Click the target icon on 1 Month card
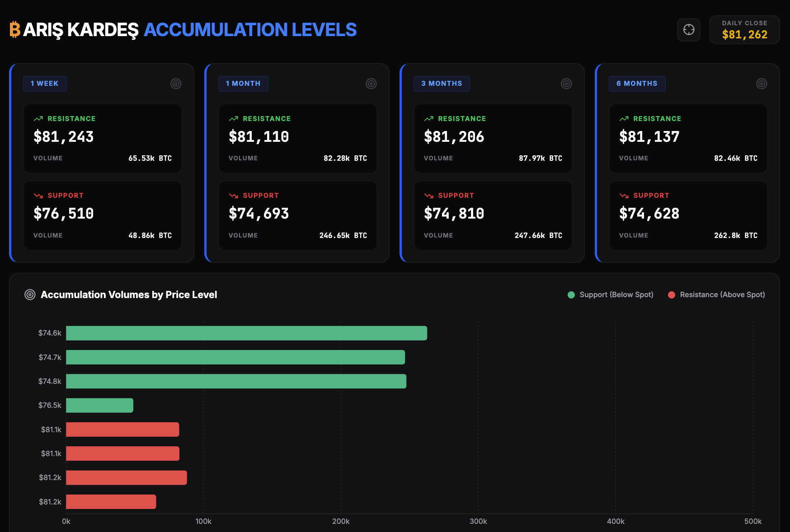Image resolution: width=790 pixels, height=532 pixels. click(x=371, y=84)
